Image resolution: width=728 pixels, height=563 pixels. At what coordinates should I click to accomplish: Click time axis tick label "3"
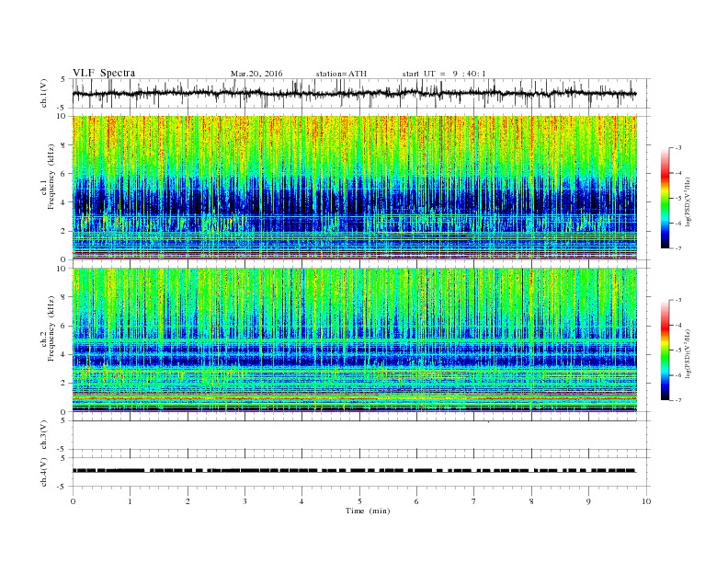[x=245, y=501]
